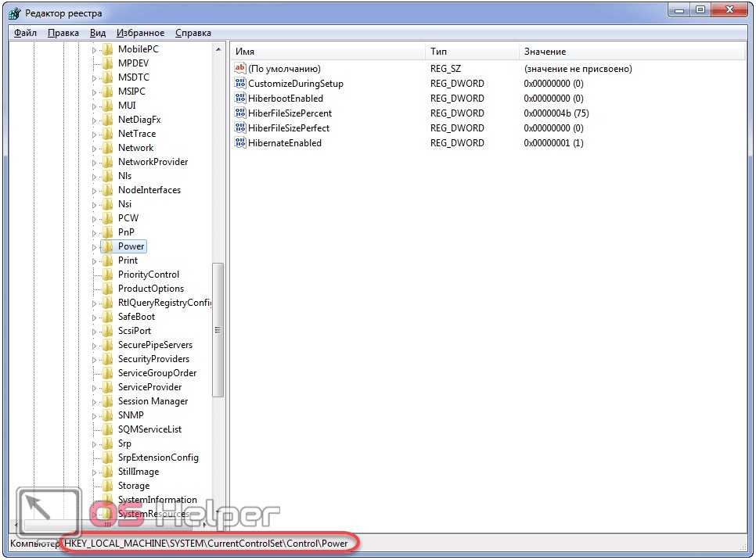Select the PriorityControl key
Screen dimensions: 756x560
pos(149,275)
